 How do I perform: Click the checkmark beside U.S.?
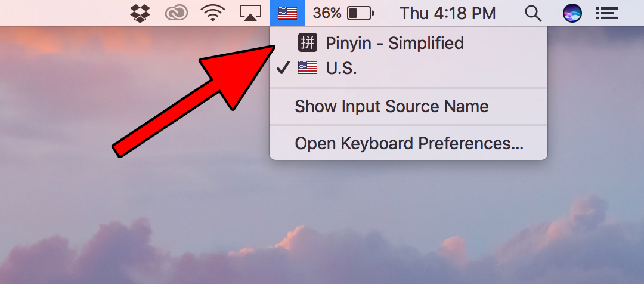283,68
